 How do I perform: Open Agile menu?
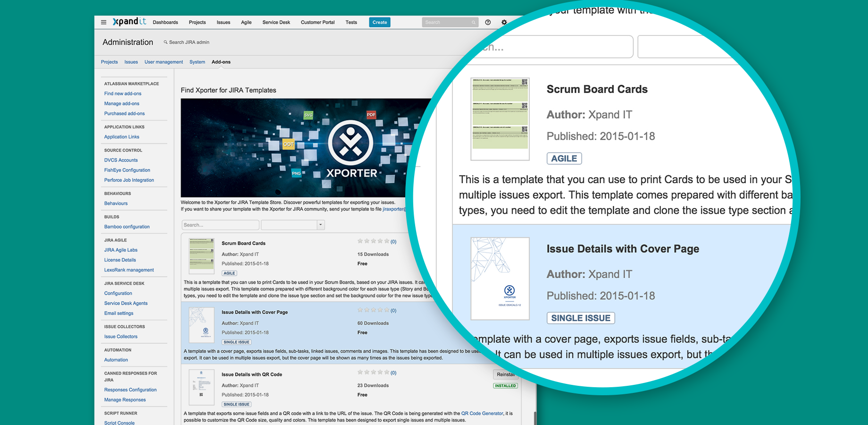246,22
